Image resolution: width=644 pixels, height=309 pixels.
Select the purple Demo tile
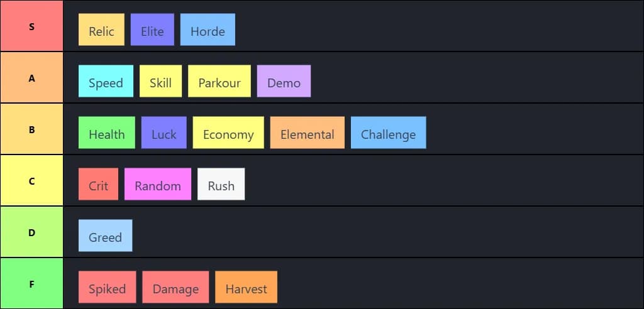[x=284, y=81]
